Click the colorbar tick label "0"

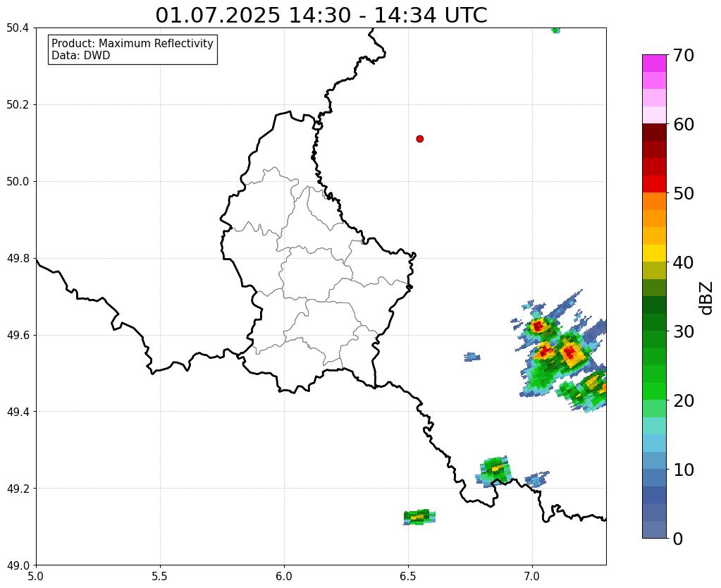point(678,539)
